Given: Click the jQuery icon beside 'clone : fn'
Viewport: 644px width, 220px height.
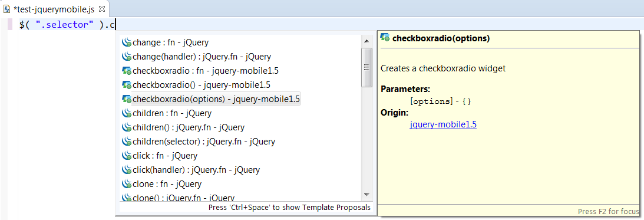Looking at the screenshot, I should pos(127,184).
